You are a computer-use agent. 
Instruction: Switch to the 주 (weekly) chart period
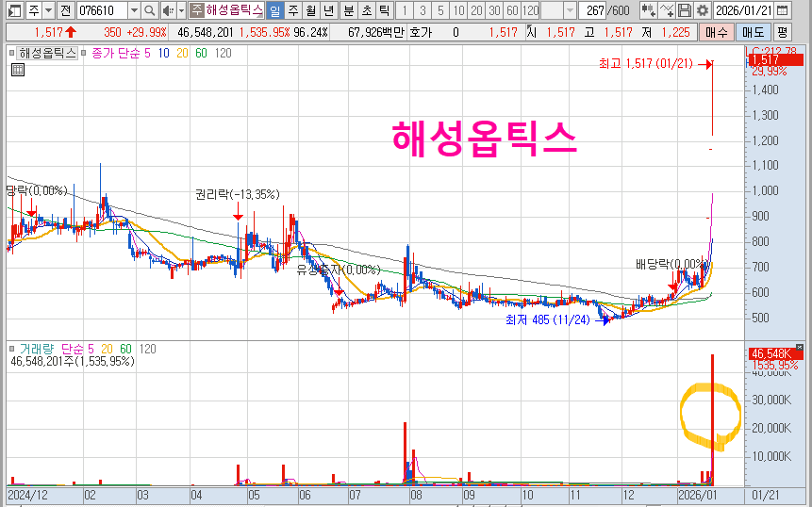(293, 9)
